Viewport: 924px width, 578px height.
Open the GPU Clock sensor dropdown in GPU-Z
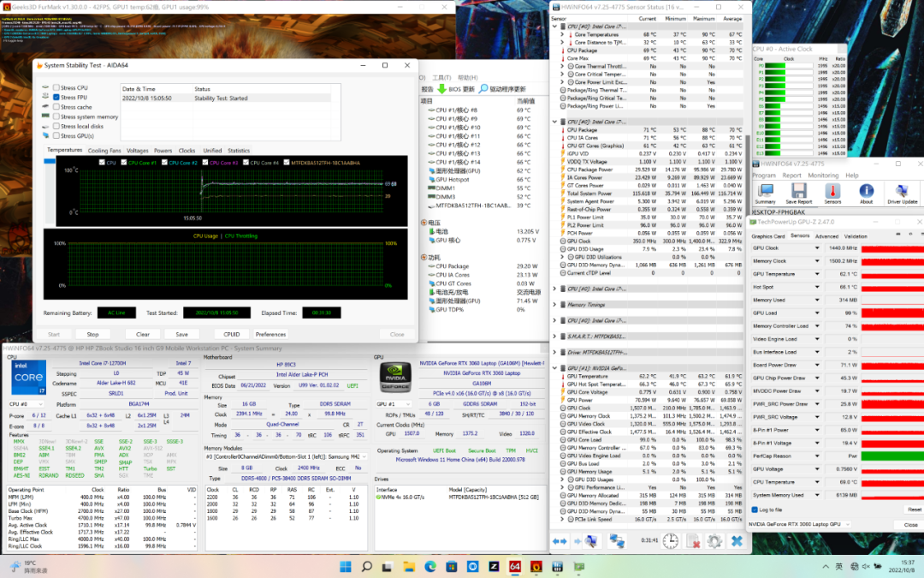coord(817,248)
